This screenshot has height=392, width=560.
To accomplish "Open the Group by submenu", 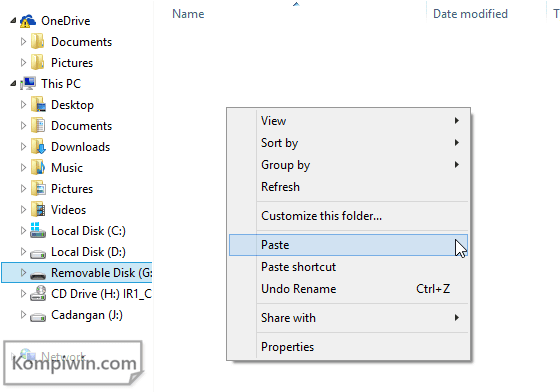I will [x=348, y=165].
